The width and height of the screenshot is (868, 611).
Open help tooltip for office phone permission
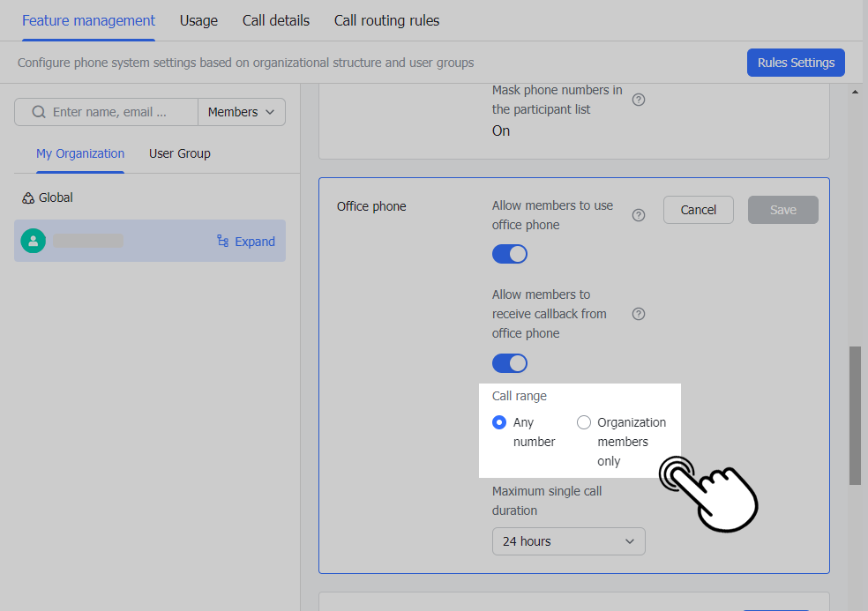(638, 215)
